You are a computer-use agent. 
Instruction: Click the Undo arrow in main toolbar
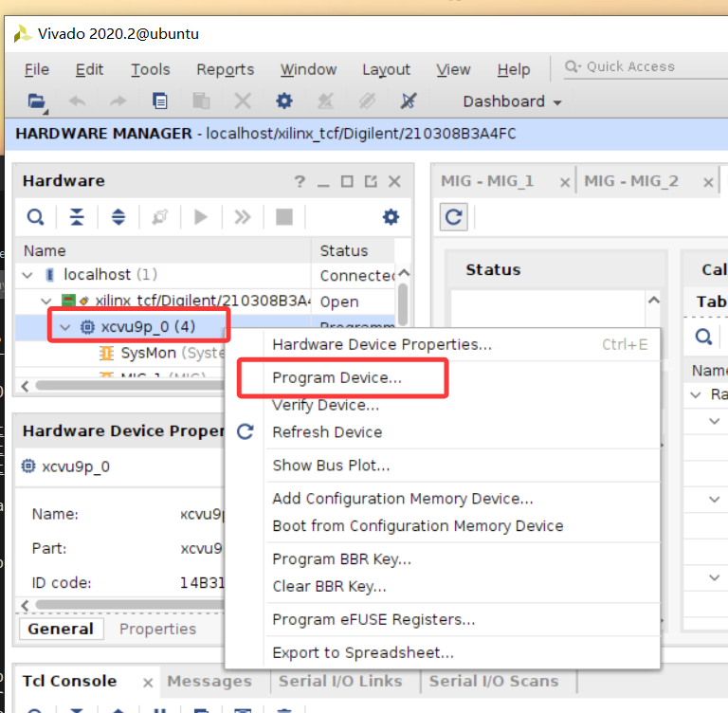77,101
